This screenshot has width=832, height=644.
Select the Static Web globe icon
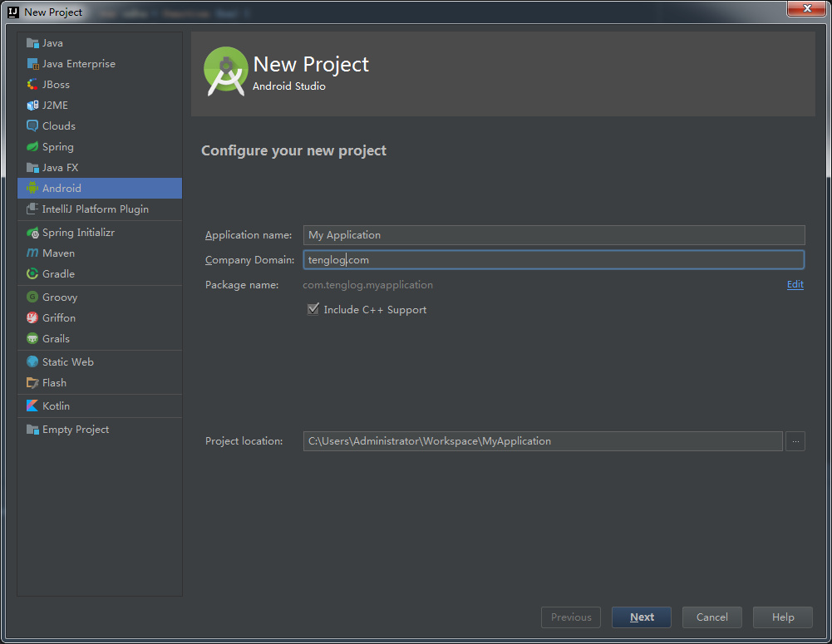point(32,361)
